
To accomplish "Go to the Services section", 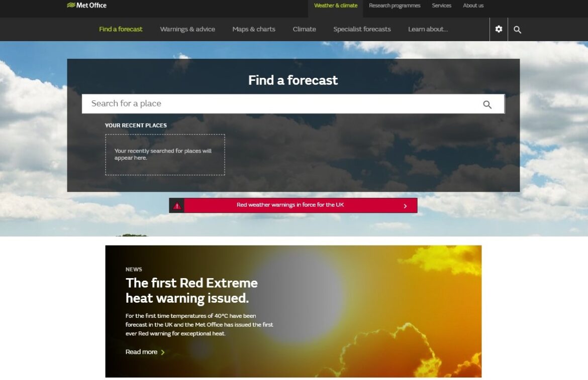I will pyautogui.click(x=441, y=6).
